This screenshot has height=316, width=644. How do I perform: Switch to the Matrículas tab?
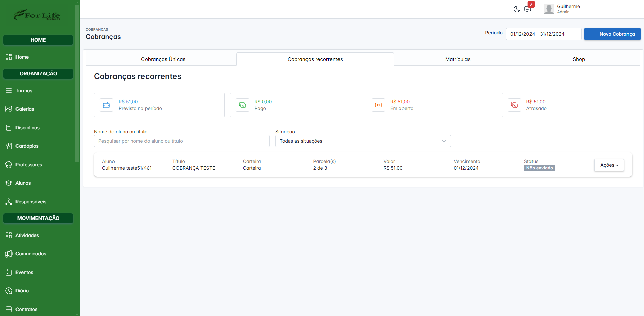[457, 59]
